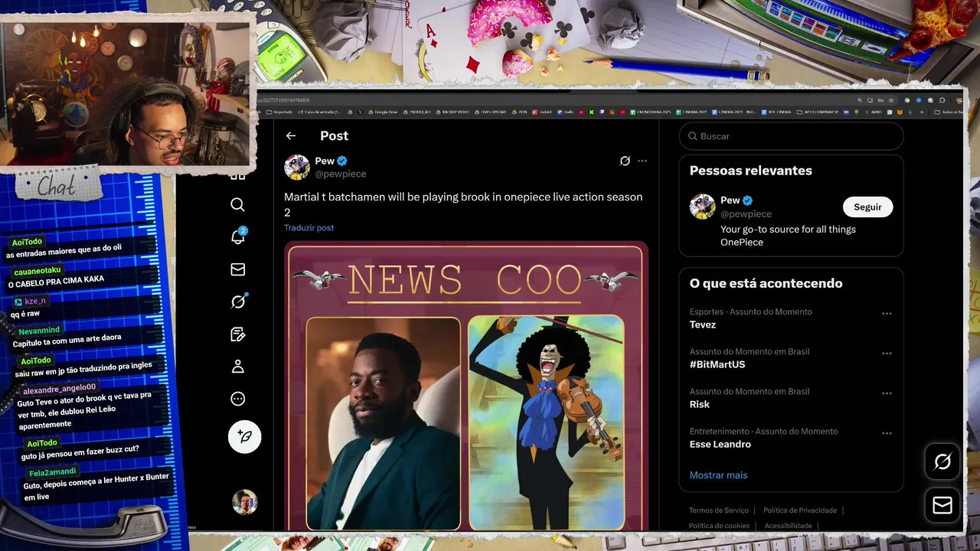Open X bookmark icon in bookmarks bar
The width and height of the screenshot is (980, 551).
(x=360, y=112)
